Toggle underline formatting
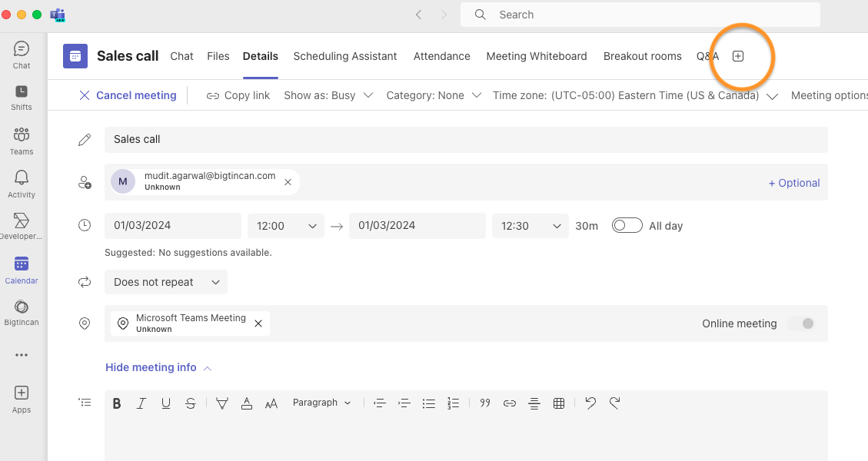The height and width of the screenshot is (461, 868). 165,403
